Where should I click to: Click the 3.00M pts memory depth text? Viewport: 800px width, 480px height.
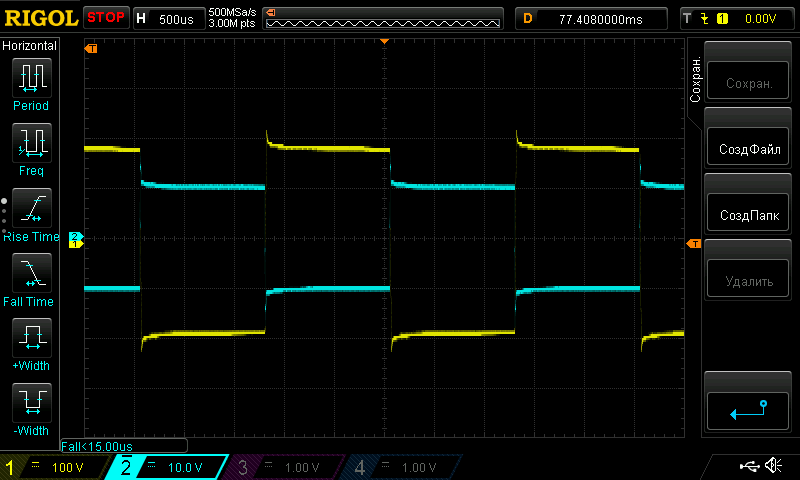tap(232, 23)
